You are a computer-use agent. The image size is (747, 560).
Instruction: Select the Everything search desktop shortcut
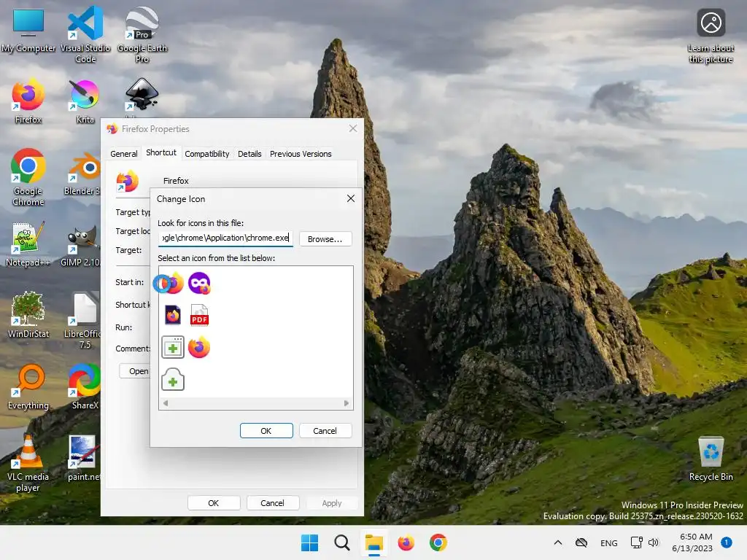(x=28, y=387)
